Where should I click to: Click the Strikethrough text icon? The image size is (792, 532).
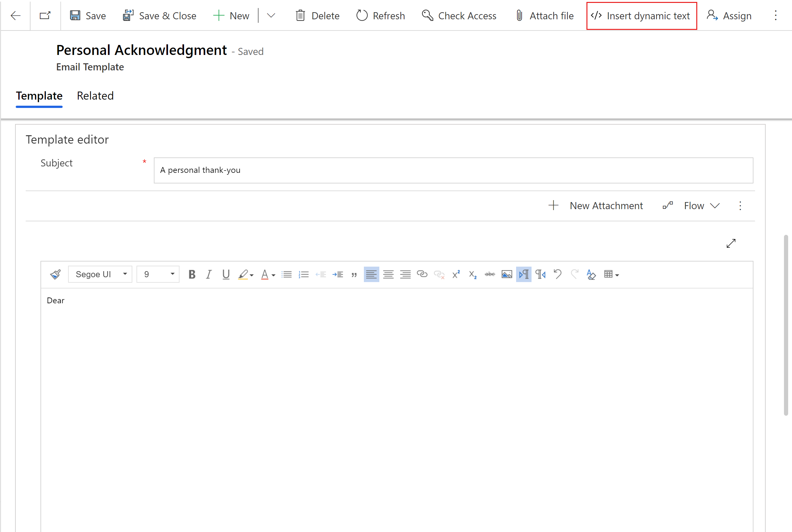[489, 274]
